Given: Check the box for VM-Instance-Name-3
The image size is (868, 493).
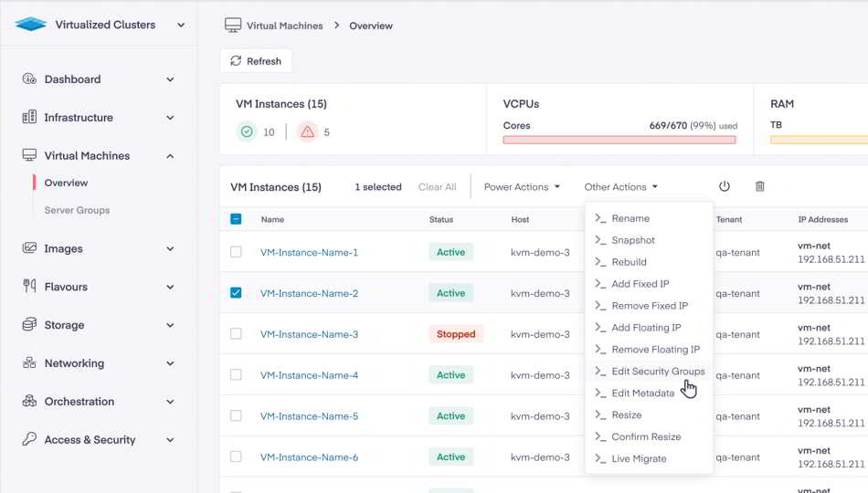Looking at the screenshot, I should click(236, 333).
